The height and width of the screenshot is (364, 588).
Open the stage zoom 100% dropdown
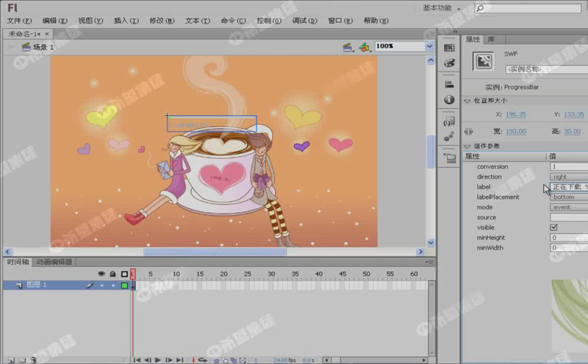[x=429, y=46]
